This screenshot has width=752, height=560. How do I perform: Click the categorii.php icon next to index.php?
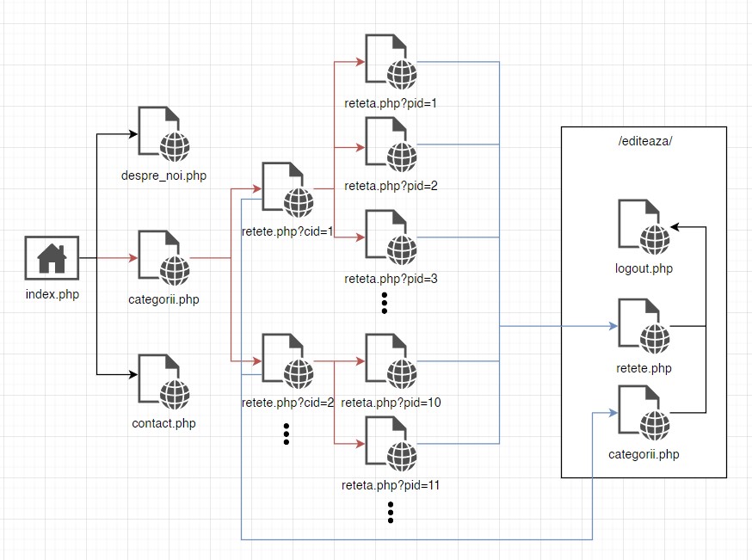click(163, 258)
